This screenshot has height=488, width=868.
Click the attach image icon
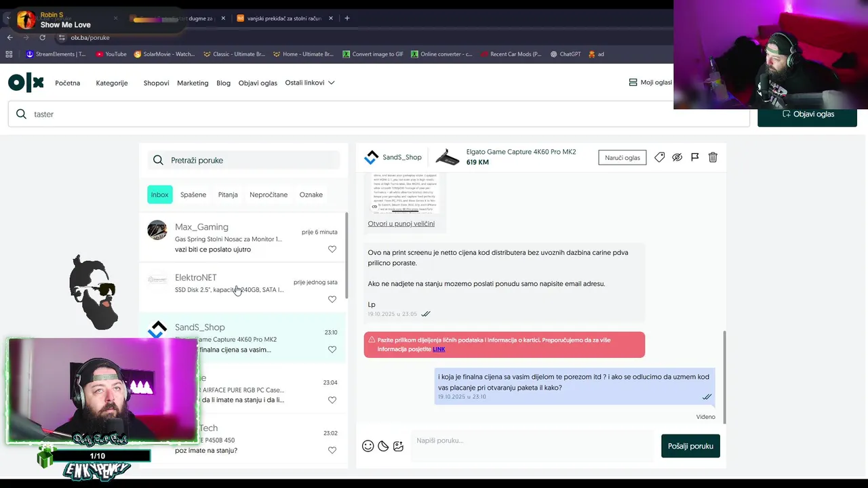click(399, 446)
